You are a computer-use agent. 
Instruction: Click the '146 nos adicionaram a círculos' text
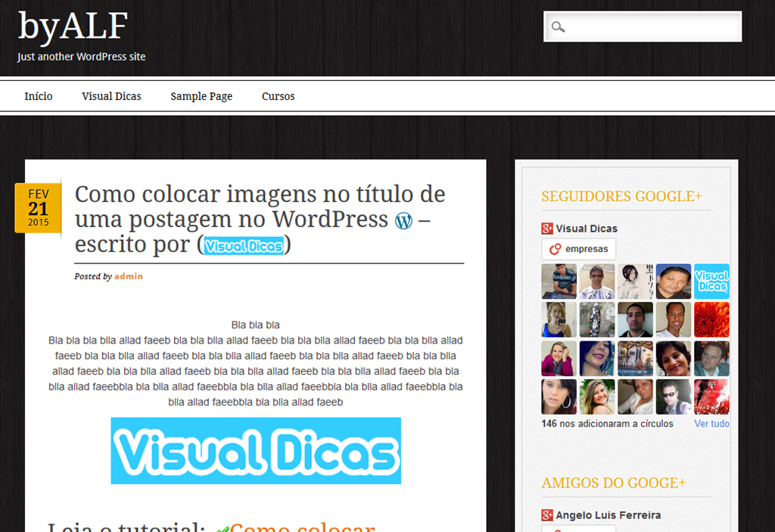tap(608, 424)
